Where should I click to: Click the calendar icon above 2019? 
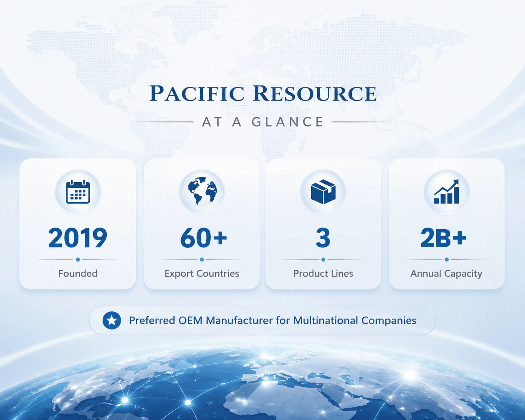pyautogui.click(x=78, y=192)
